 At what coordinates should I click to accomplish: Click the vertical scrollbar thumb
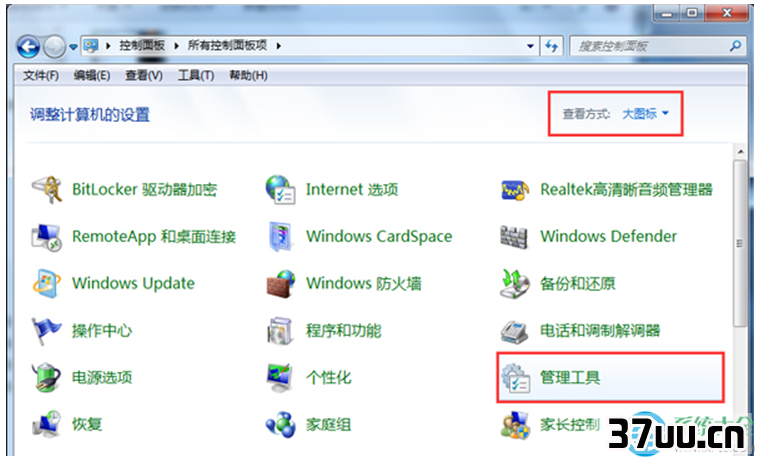click(x=740, y=244)
